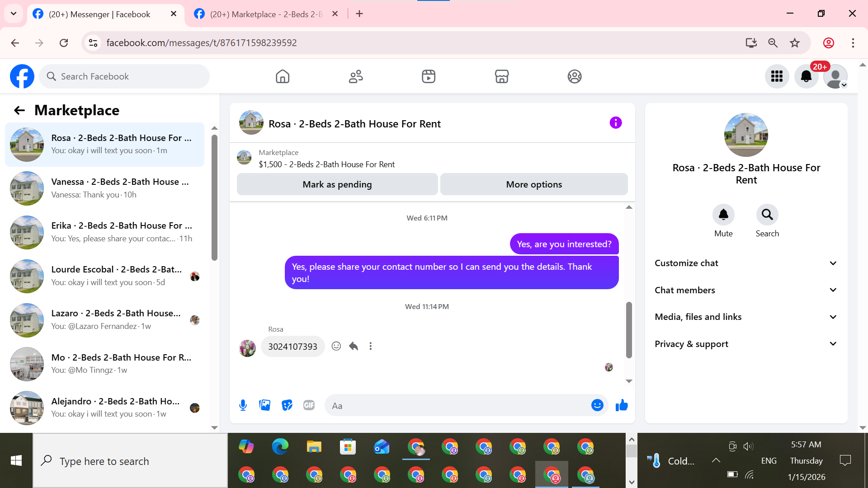This screenshot has height=488, width=868.
Task: Click the microphone voice clip icon
Action: (x=243, y=405)
